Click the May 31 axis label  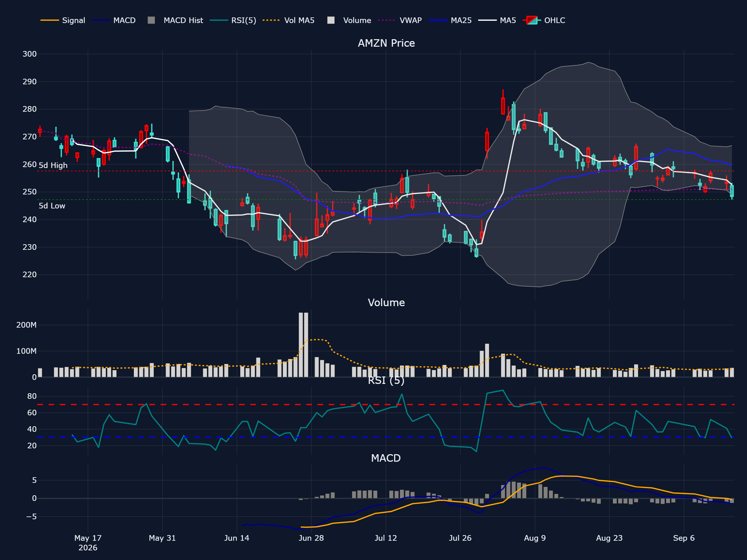pyautogui.click(x=162, y=538)
